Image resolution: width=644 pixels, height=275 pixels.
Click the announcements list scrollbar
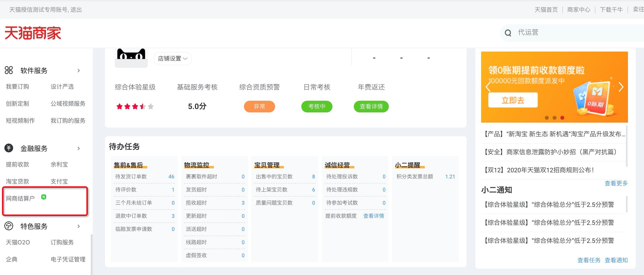click(x=627, y=146)
